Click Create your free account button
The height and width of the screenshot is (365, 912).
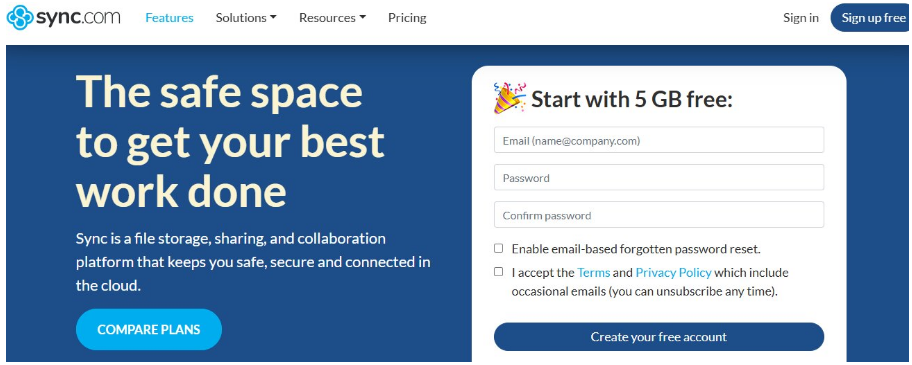point(659,337)
